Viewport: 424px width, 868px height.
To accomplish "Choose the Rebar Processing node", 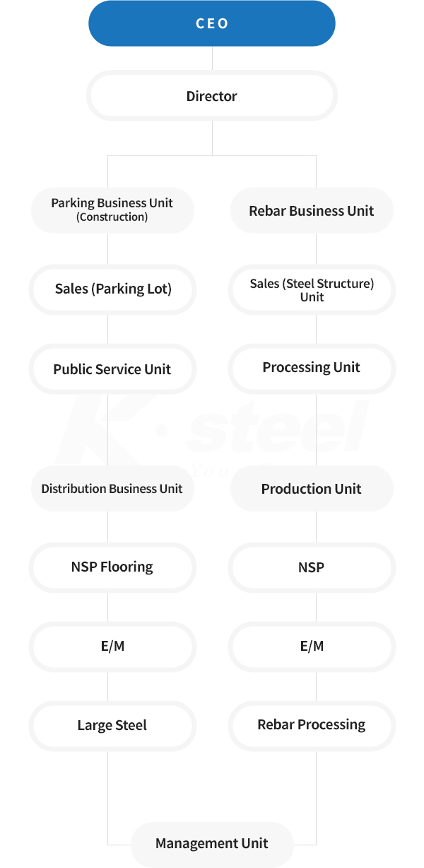I will pyautogui.click(x=312, y=726).
